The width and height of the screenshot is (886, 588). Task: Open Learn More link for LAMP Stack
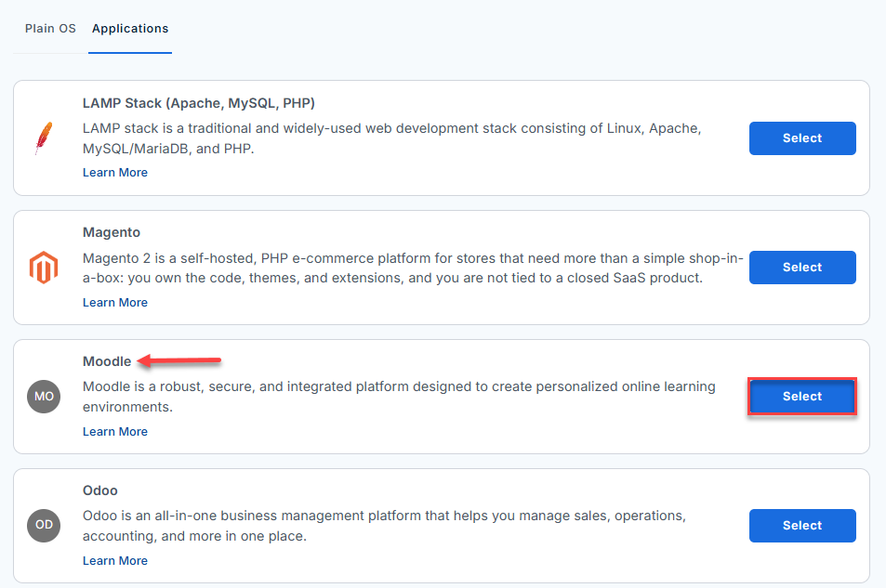click(115, 173)
